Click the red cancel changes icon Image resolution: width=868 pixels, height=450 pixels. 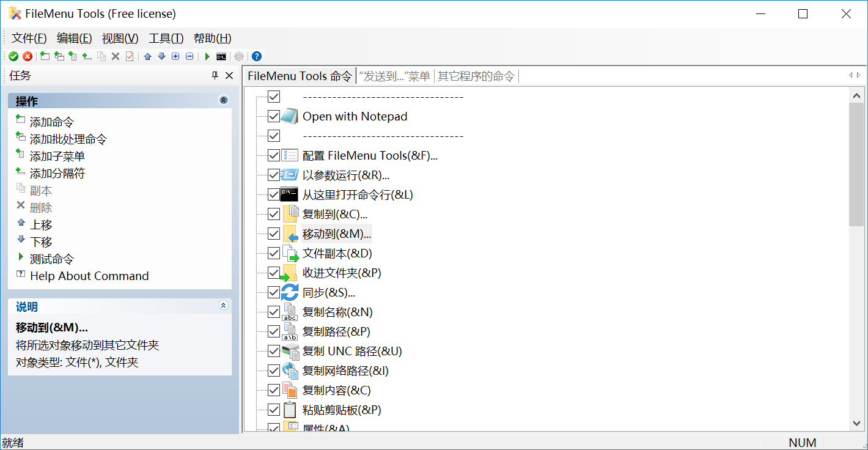click(28, 56)
